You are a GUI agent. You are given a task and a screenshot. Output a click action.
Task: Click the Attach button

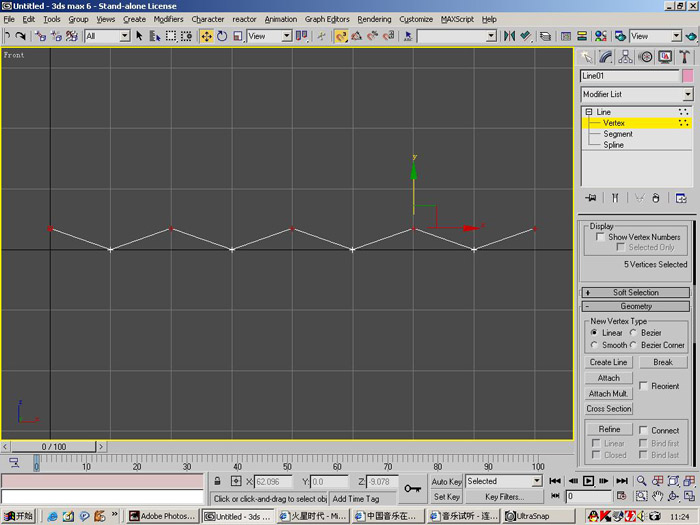[x=608, y=378]
